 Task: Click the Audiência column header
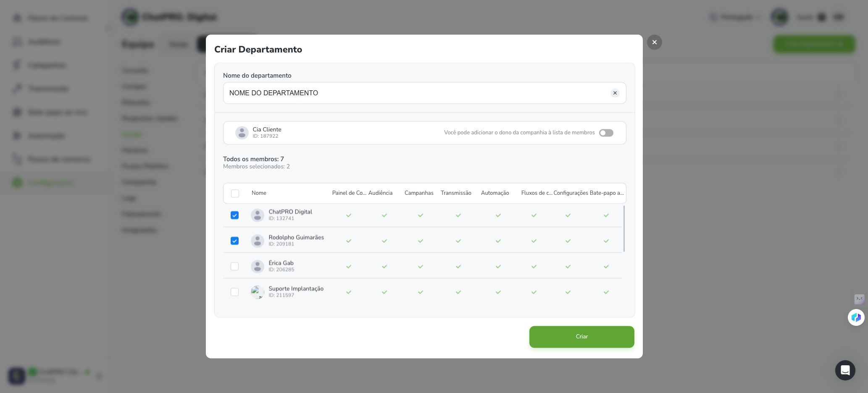pyautogui.click(x=380, y=193)
